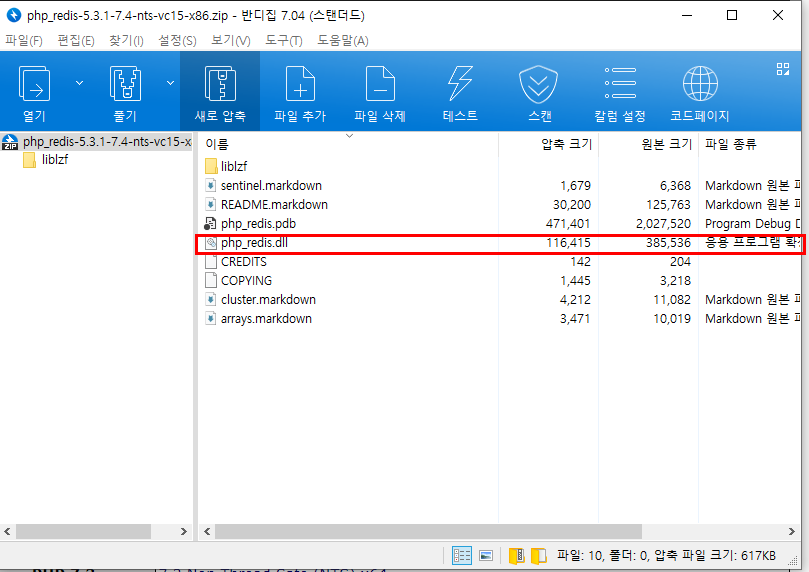Click the zipped folder icon in the status bar

pos(516,555)
